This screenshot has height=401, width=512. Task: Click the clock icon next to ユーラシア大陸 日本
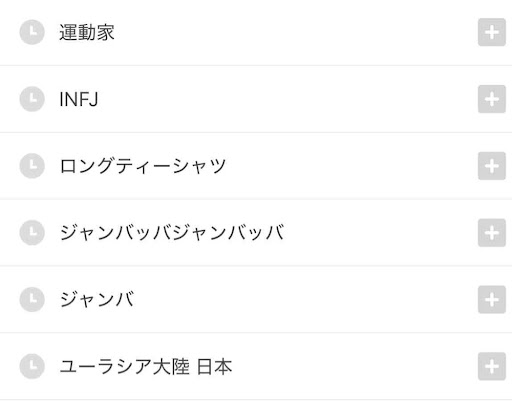tap(32, 366)
